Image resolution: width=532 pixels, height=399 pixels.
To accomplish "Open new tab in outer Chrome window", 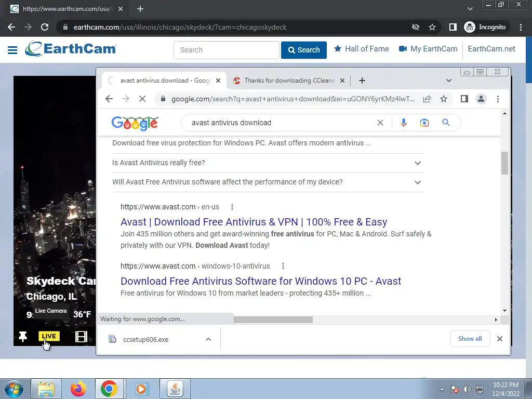I will pyautogui.click(x=140, y=9).
